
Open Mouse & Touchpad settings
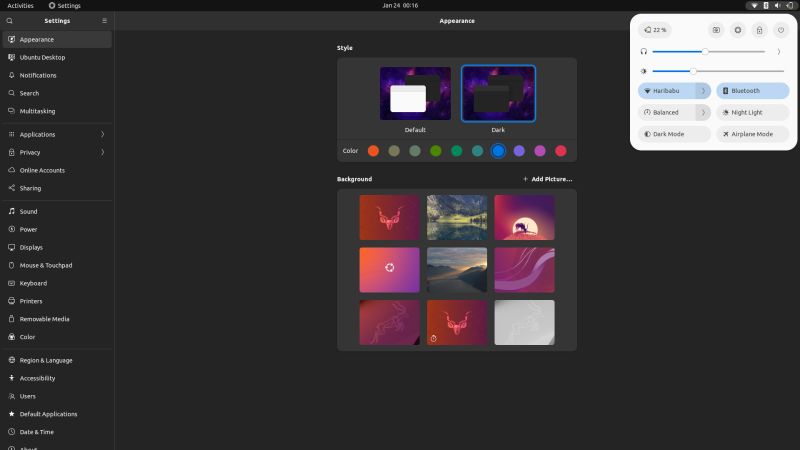pos(57,265)
